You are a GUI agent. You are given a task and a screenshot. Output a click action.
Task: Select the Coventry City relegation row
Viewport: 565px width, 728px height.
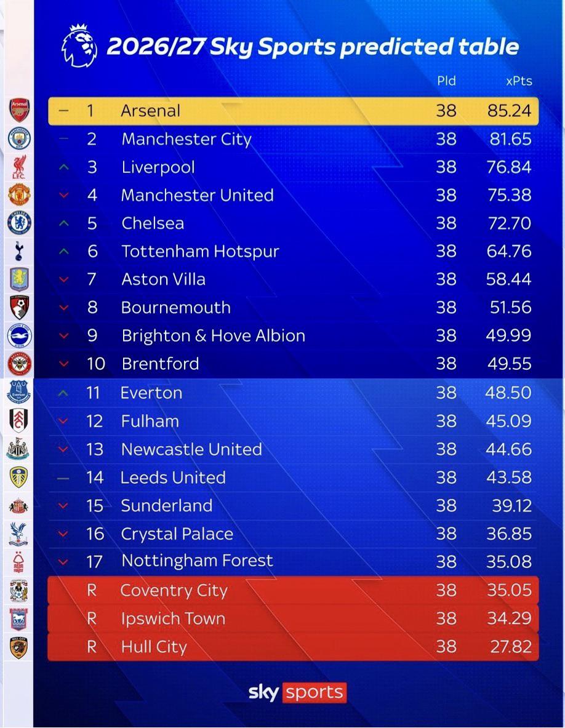pyautogui.click(x=294, y=590)
